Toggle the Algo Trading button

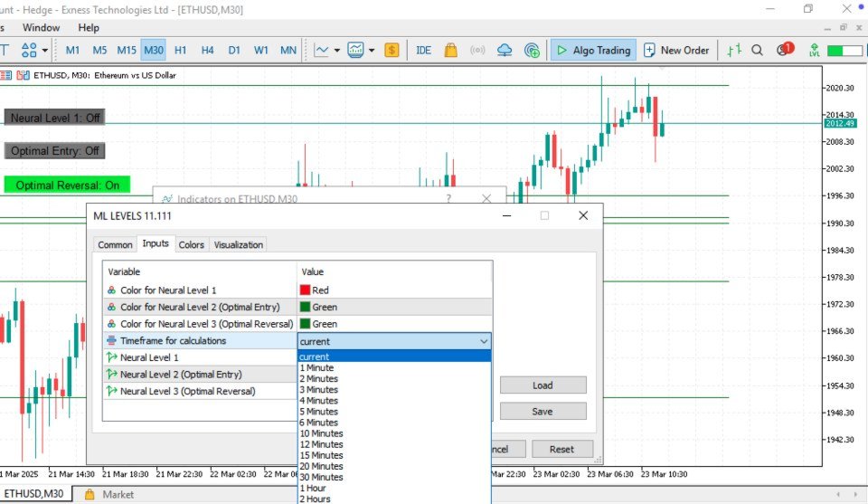tap(593, 51)
